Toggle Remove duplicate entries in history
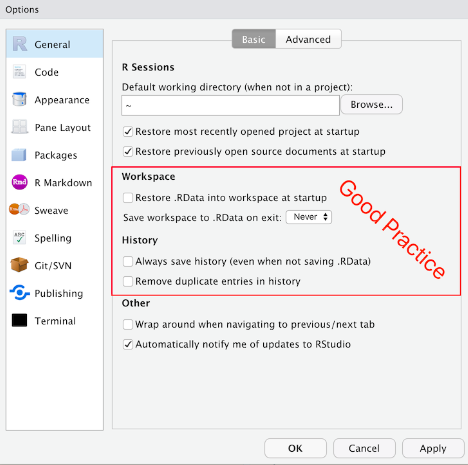The width and height of the screenshot is (468, 465). pos(128,281)
